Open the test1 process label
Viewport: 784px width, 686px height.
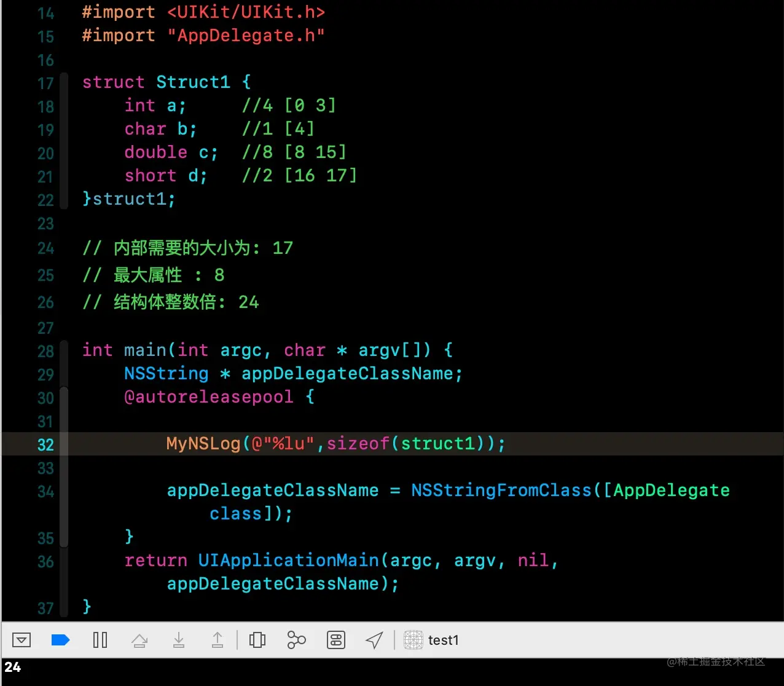tap(444, 641)
